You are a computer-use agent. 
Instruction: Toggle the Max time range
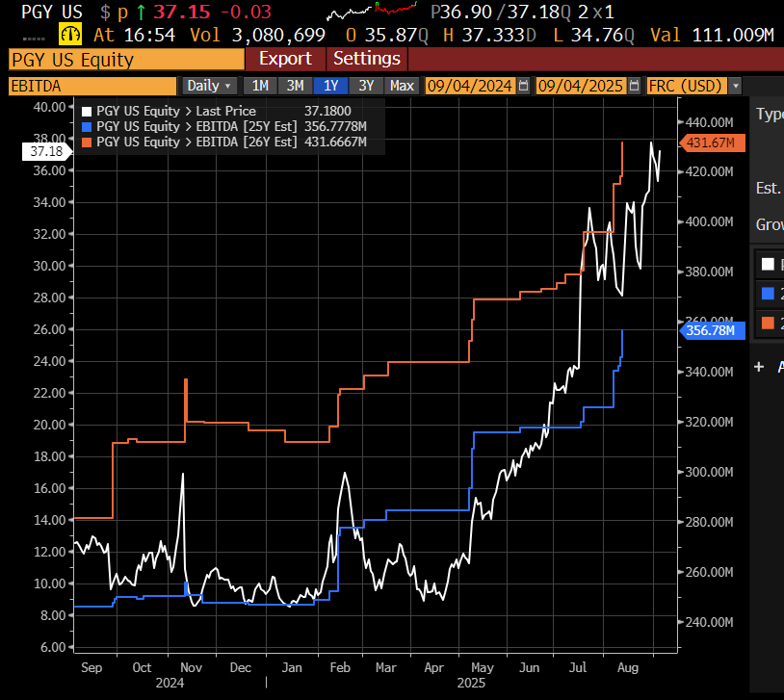click(402, 86)
